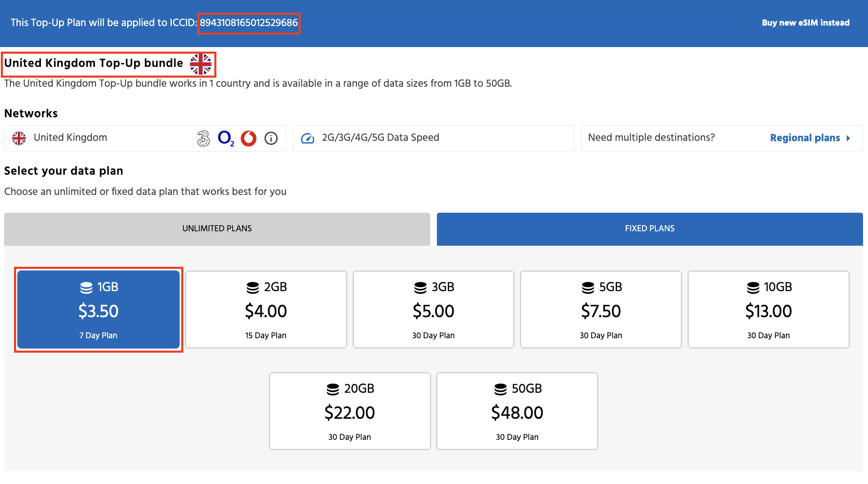Screen dimensions: 868x484
Task: Click the O2 network logo
Action: (x=226, y=138)
